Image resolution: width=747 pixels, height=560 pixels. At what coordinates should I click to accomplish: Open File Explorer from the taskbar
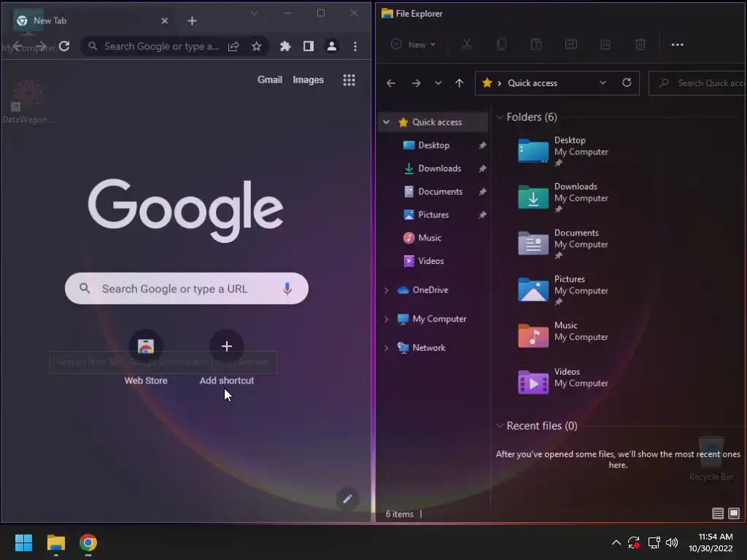(55, 542)
